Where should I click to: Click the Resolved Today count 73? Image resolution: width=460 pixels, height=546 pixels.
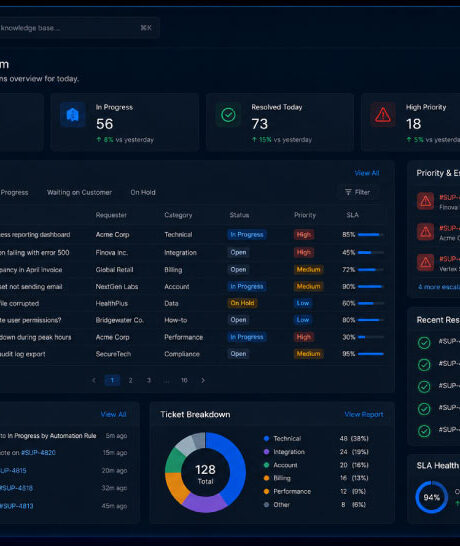[260, 124]
